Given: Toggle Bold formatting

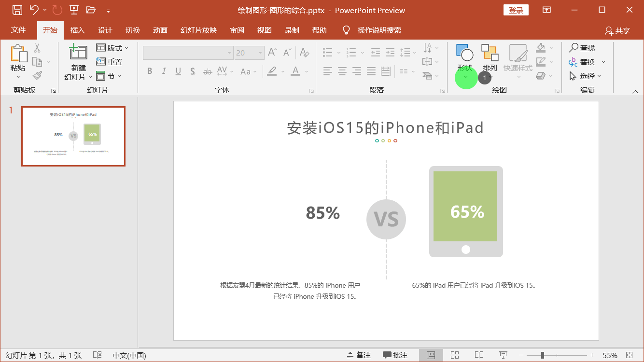Looking at the screenshot, I should 150,71.
